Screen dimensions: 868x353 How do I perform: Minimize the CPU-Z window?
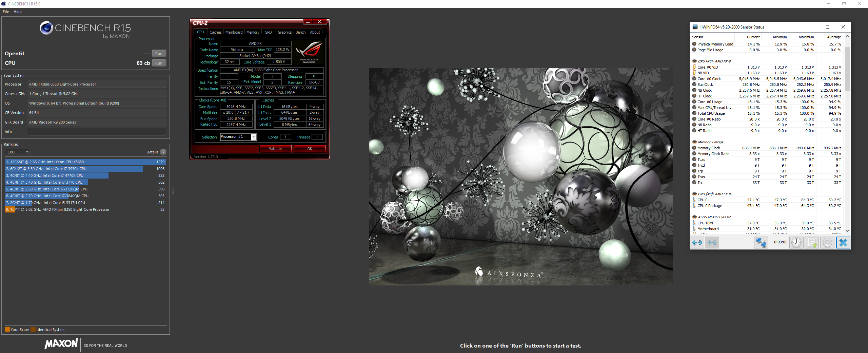[308, 22]
